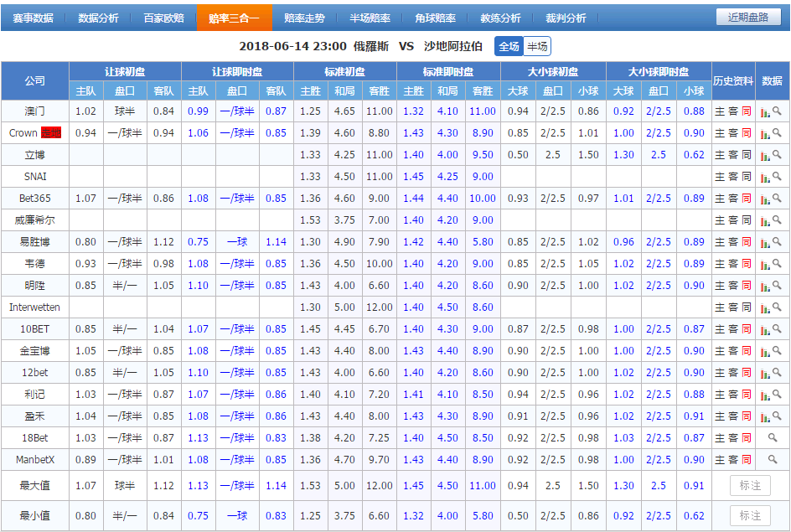Click the ManbetX company name
Viewport: 791px width, 532px height.
coord(35,460)
